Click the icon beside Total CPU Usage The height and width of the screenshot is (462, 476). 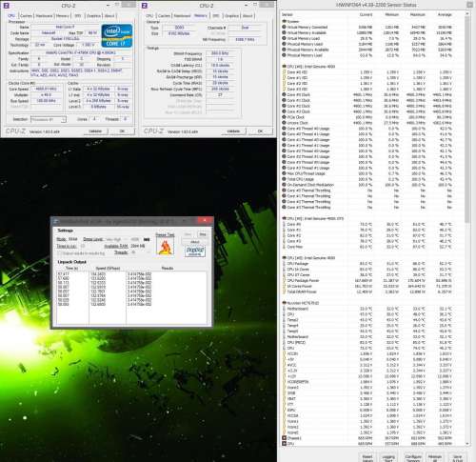pos(284,179)
